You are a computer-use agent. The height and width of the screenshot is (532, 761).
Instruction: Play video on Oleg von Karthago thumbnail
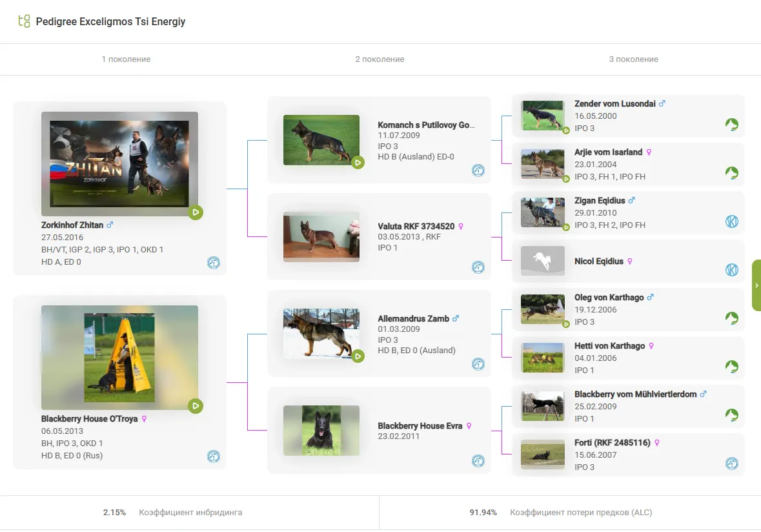tap(565, 324)
